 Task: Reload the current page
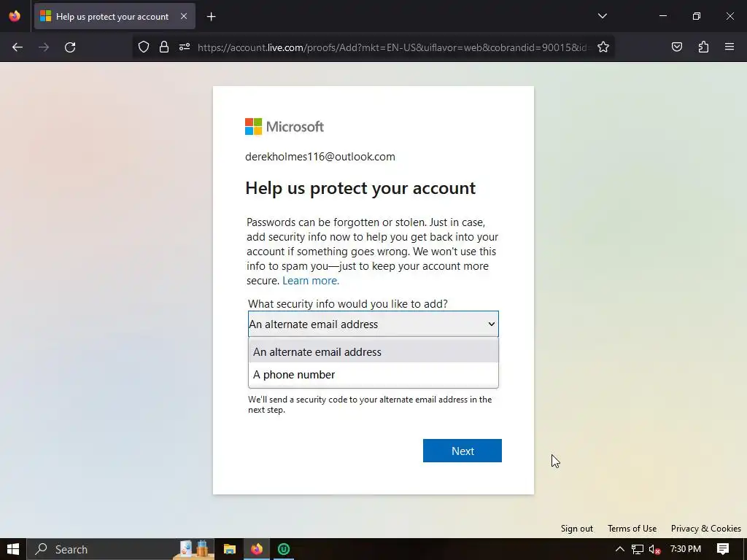(x=70, y=47)
